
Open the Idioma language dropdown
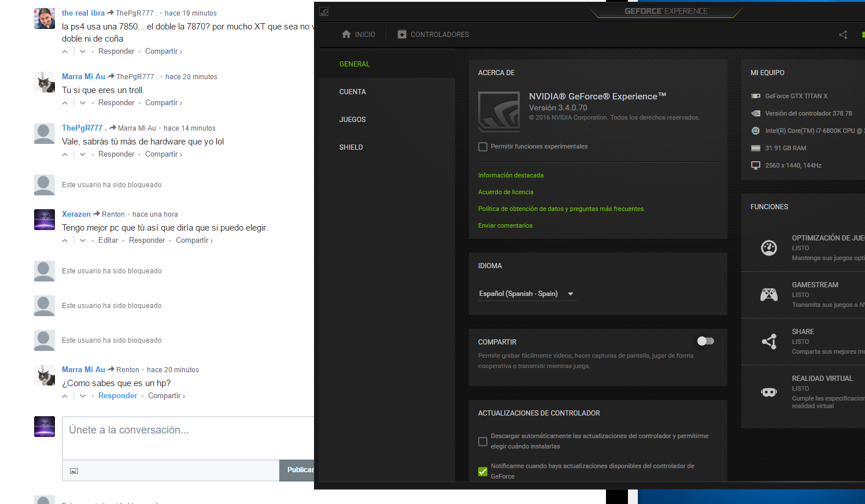pos(526,294)
